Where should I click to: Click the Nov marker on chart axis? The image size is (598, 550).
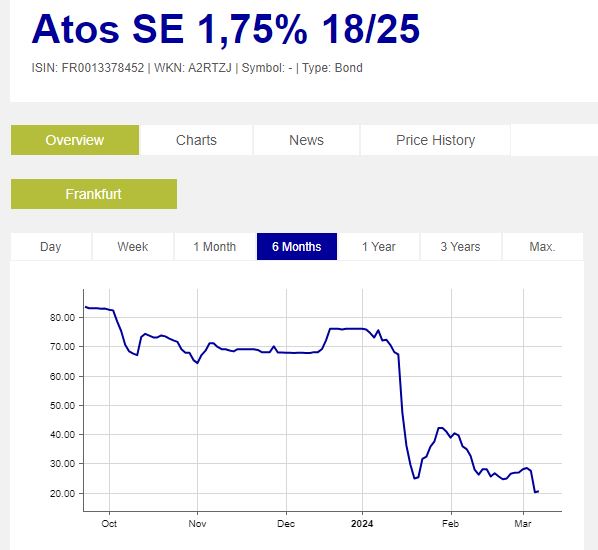(x=197, y=524)
